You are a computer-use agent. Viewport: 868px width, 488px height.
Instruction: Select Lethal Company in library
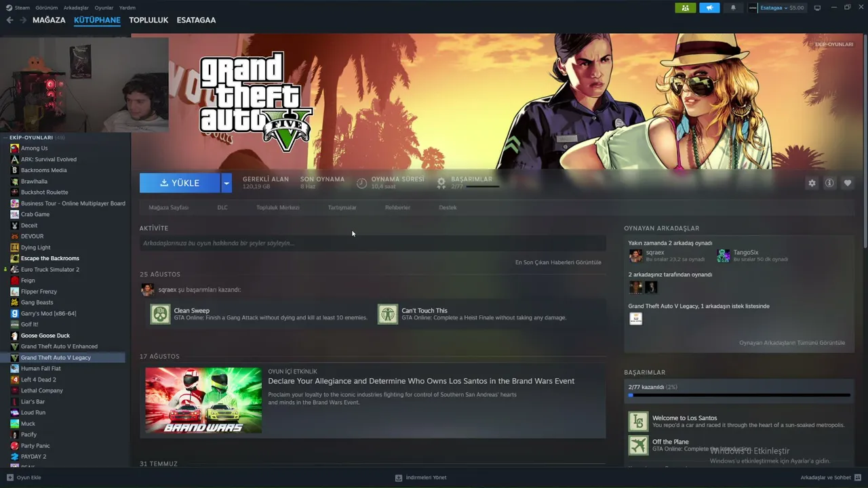coord(41,391)
